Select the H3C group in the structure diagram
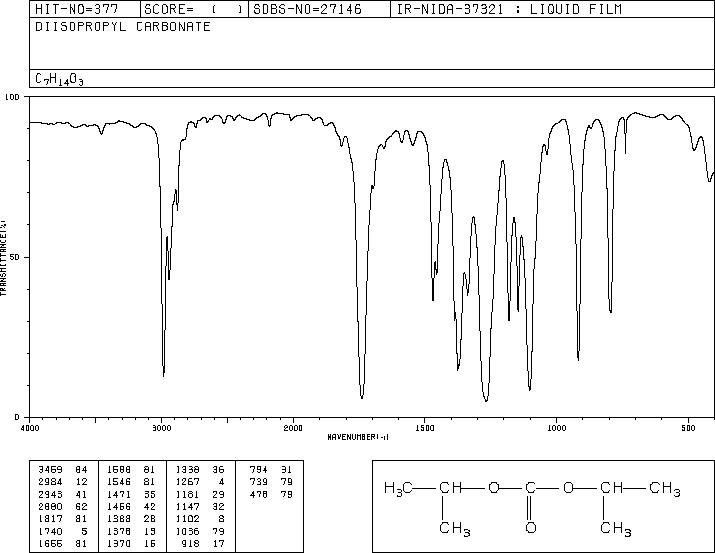Image resolution: width=715 pixels, height=553 pixels. tap(398, 488)
